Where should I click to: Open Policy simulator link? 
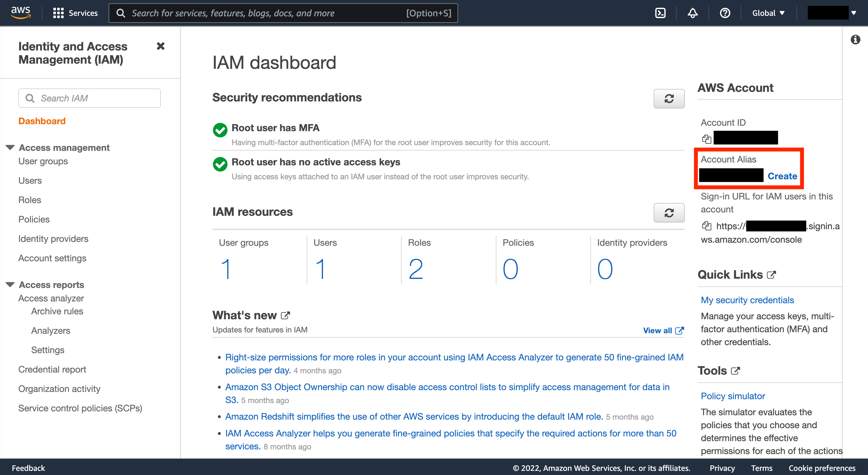(x=733, y=396)
